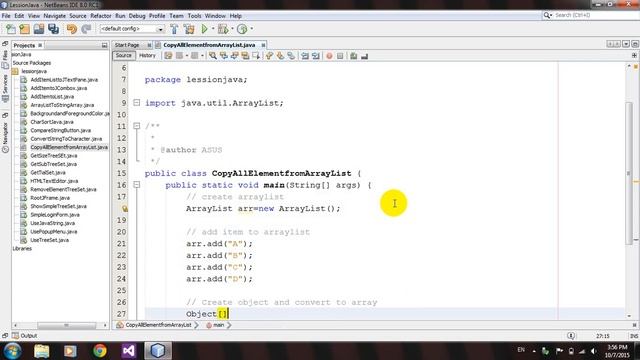Open the Refactor menu
Image resolution: width=640 pixels, height=360 pixels.
[101, 16]
